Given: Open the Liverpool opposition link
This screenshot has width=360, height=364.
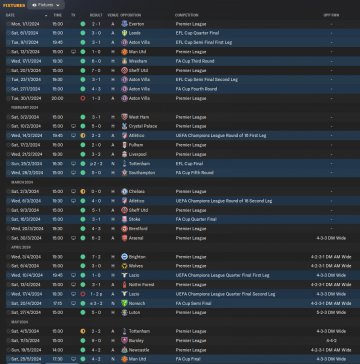Looking at the screenshot, I should pos(138,154).
